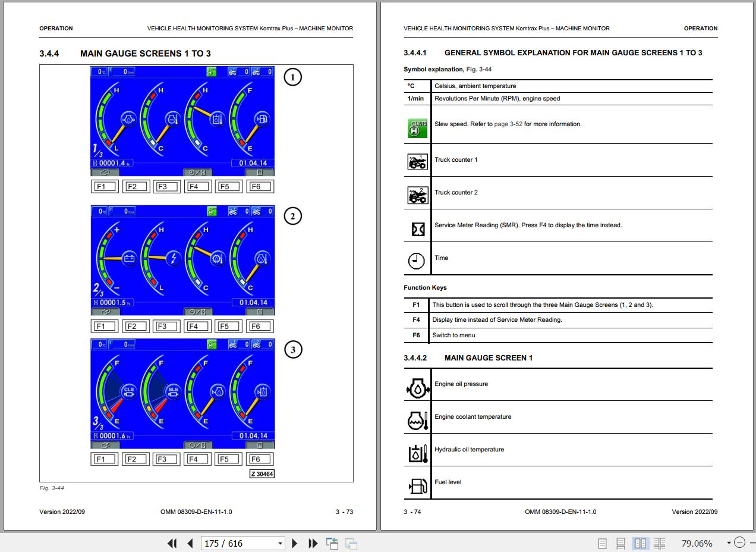This screenshot has height=552, width=756.
Task: Toggle two-page facing layout
Action: 640,543
